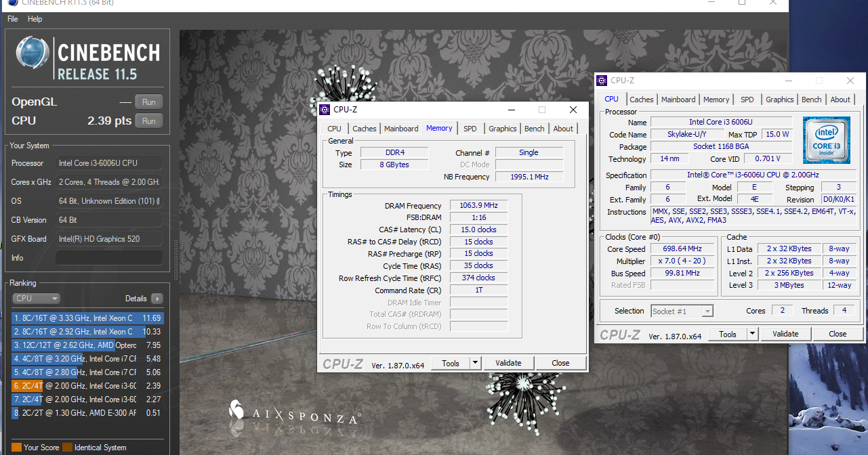
Task: Click Close button in right CPU-Z window
Action: coord(838,334)
